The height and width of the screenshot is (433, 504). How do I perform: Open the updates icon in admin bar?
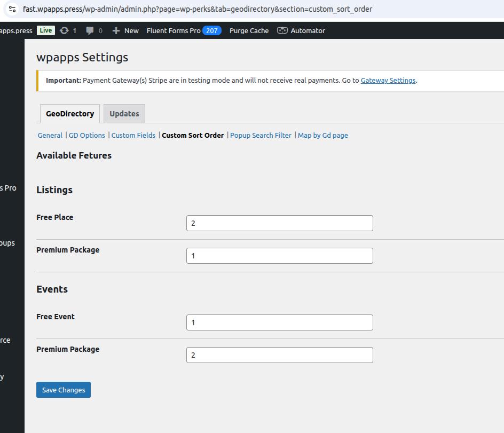65,31
